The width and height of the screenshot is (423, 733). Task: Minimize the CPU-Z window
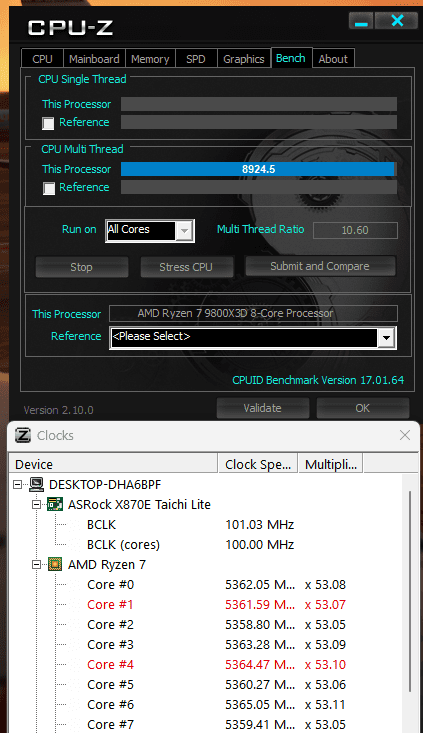pyautogui.click(x=361, y=21)
